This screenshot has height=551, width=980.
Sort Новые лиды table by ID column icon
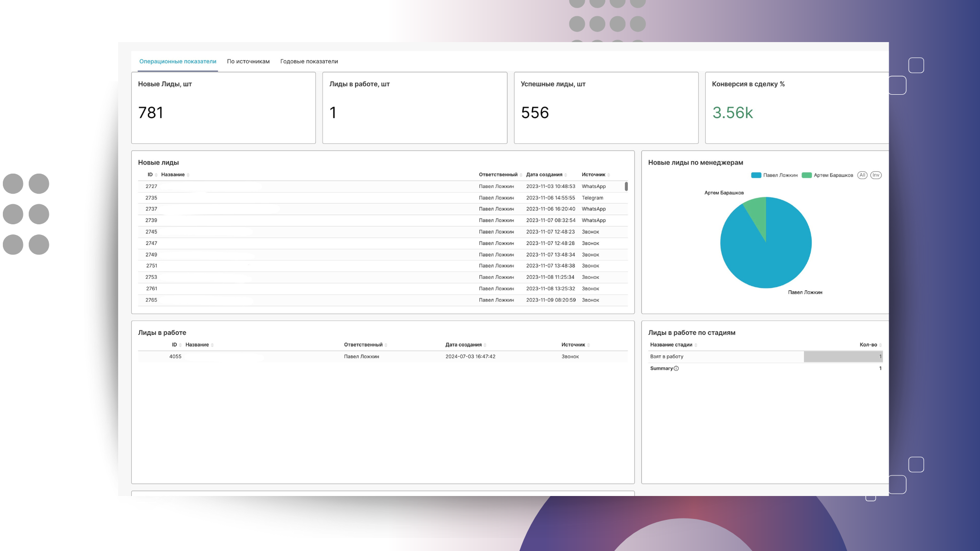coord(156,175)
